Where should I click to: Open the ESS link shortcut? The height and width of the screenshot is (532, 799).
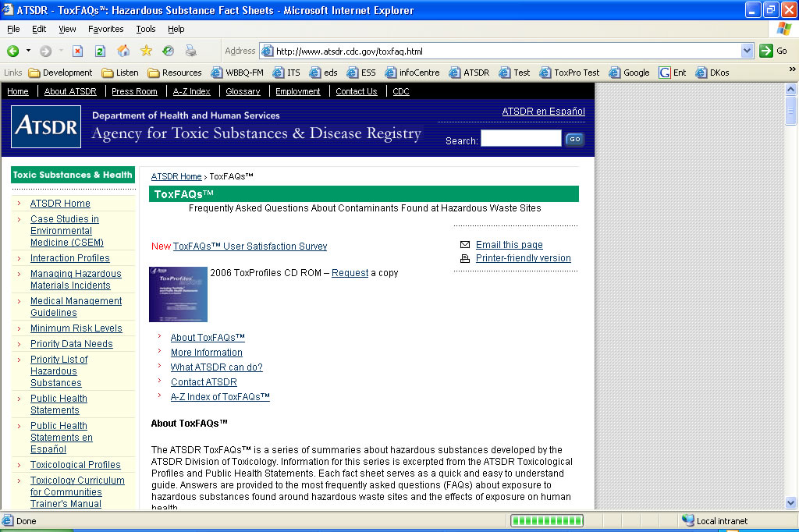click(361, 73)
